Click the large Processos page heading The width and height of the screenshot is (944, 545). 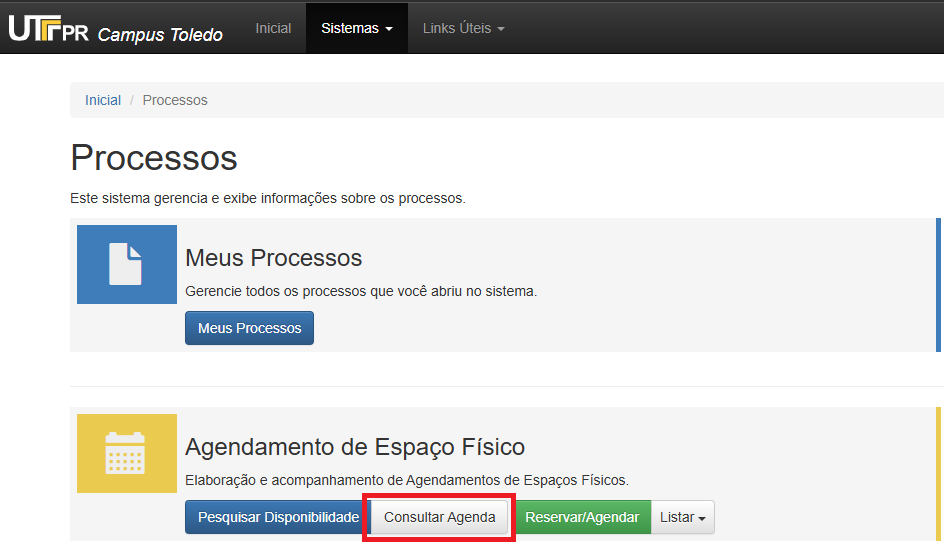[154, 158]
